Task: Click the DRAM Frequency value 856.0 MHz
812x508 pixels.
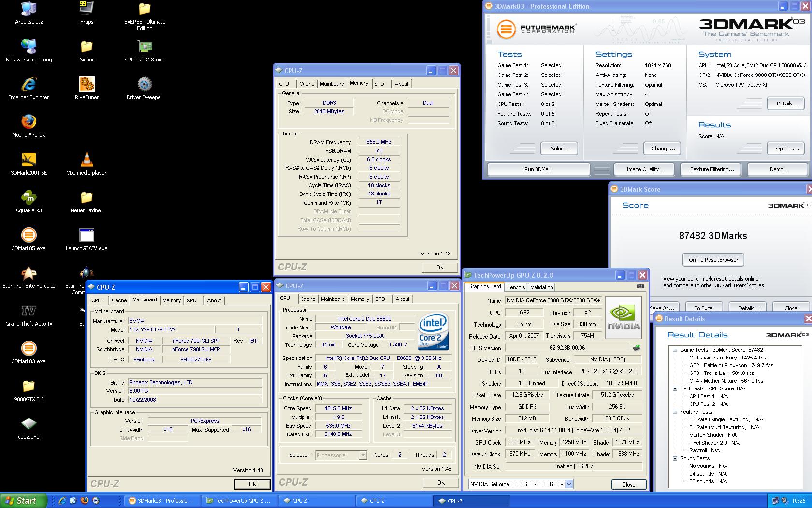Action: point(379,142)
